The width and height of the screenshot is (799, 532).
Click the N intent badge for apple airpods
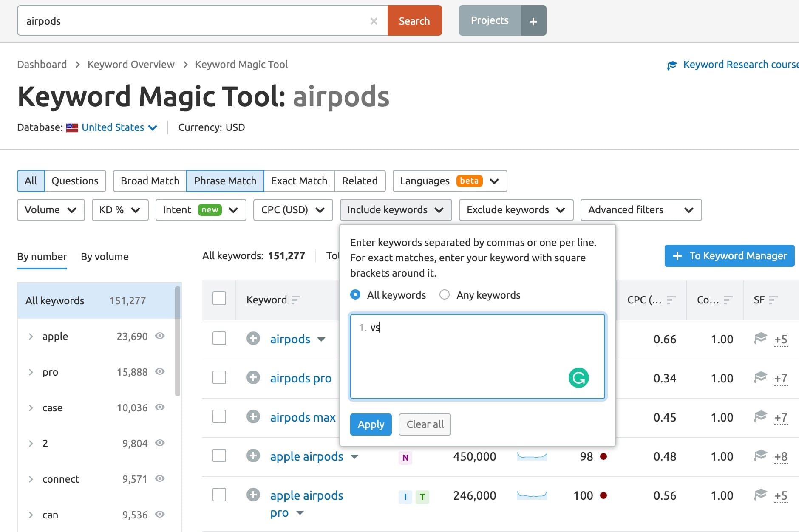[x=405, y=458]
